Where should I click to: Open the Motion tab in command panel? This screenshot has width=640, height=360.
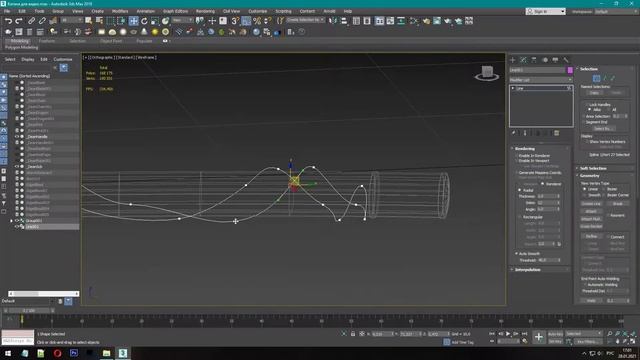point(545,60)
